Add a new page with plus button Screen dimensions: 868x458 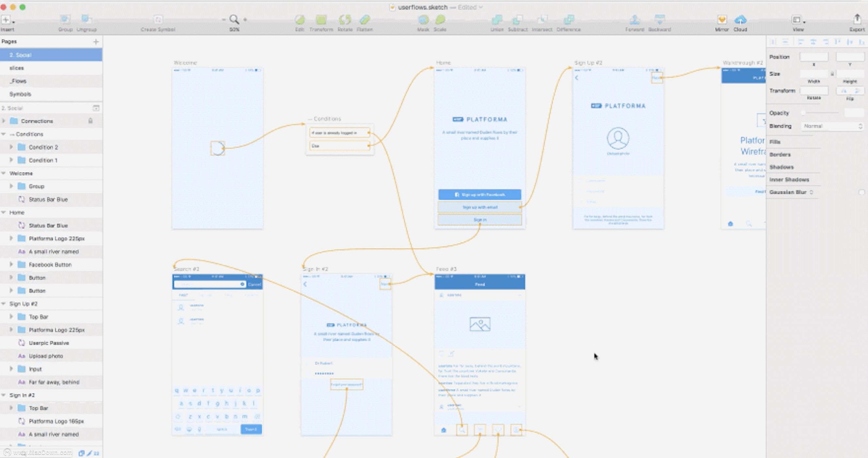click(x=96, y=42)
